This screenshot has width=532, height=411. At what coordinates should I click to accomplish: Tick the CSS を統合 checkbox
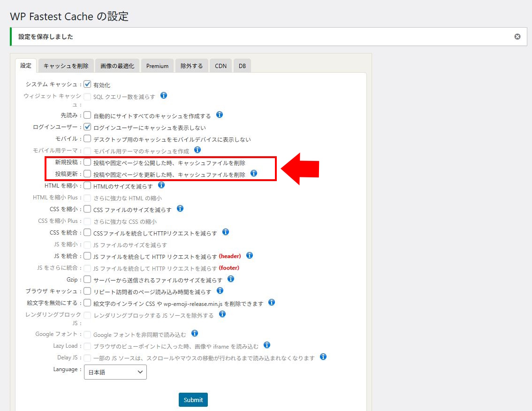[87, 233]
